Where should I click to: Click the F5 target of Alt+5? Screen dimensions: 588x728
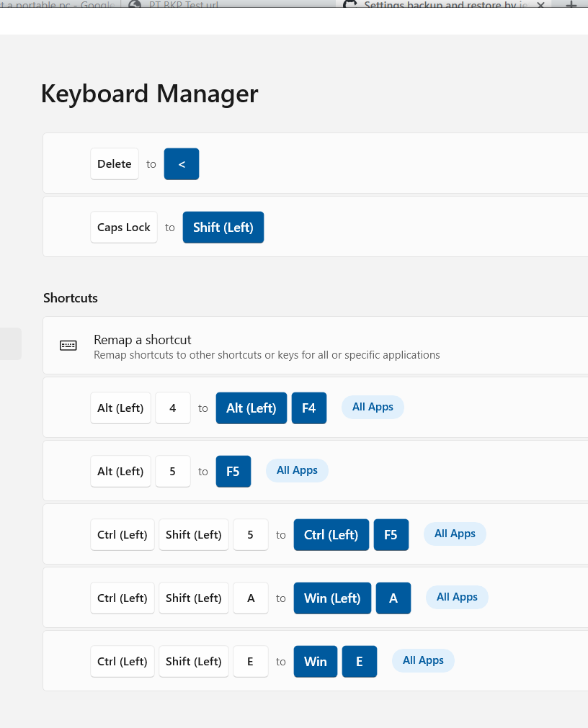point(233,471)
